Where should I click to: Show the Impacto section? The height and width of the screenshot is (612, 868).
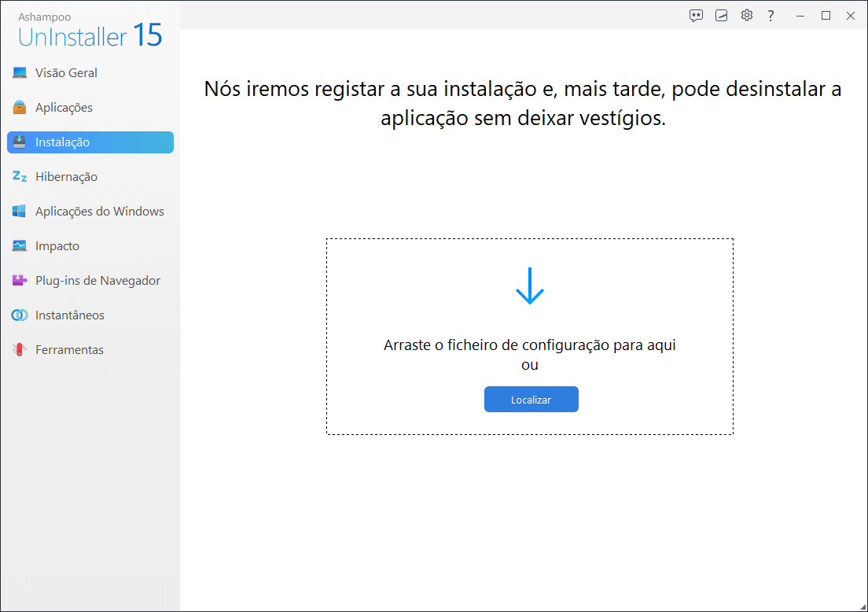90,246
